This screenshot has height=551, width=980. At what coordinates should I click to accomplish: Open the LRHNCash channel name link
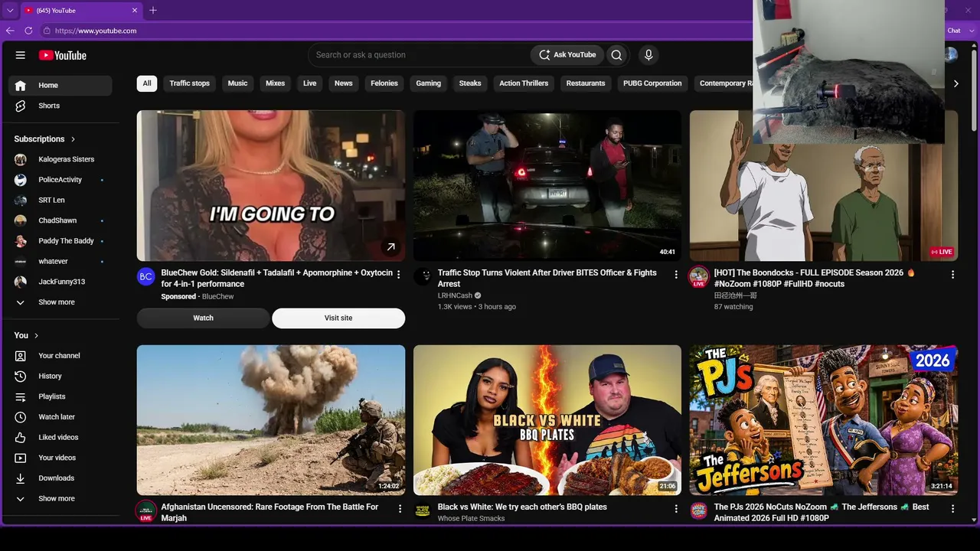[455, 295]
